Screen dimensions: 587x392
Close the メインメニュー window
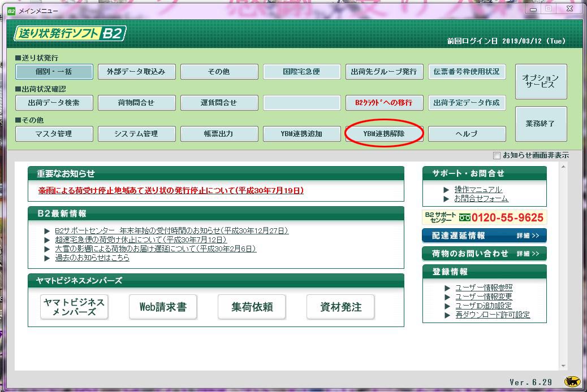pos(570,9)
